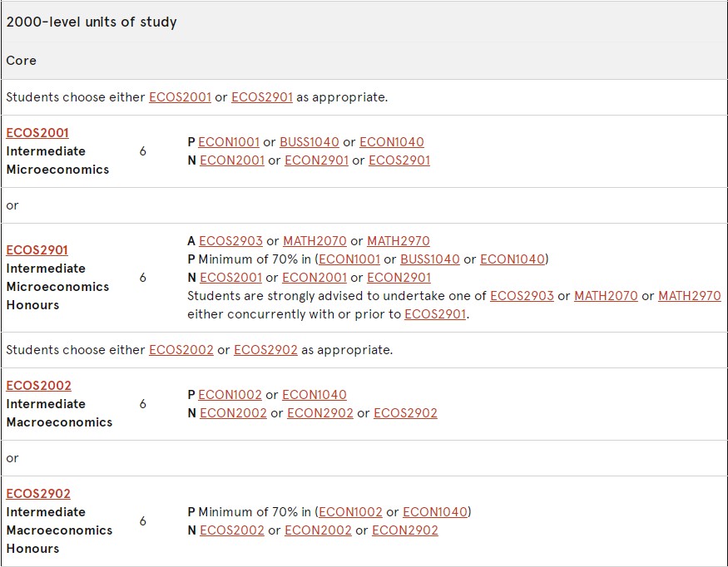This screenshot has width=728, height=567.
Task: Open ECON1040 in ECOS2901 minimum 70% prerequisite
Action: [x=513, y=259]
